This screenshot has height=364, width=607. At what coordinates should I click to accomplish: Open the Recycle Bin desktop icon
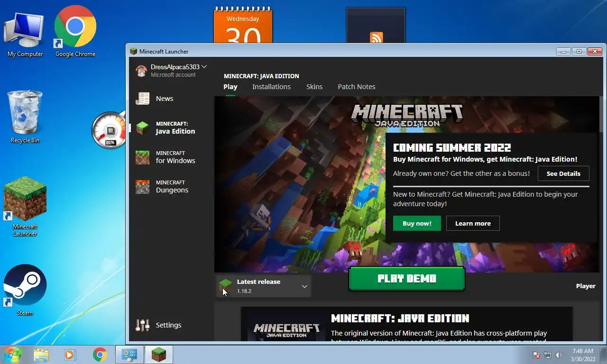coord(25,117)
